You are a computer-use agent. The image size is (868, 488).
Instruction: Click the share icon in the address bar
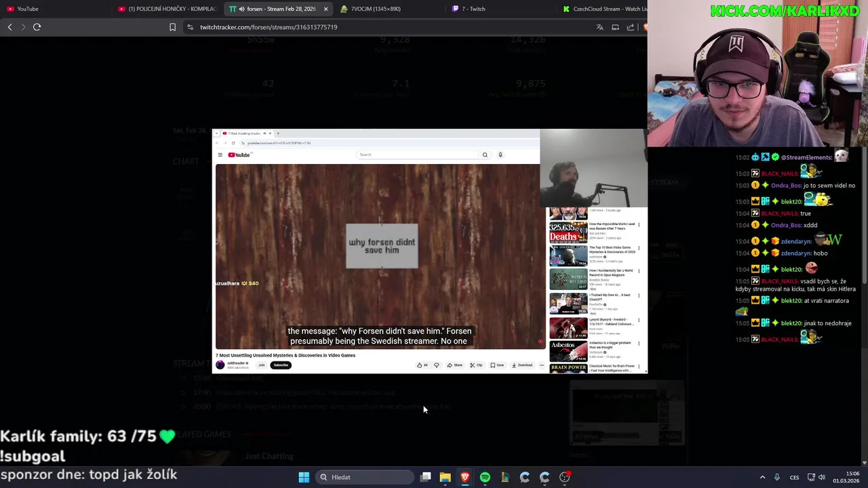pyautogui.click(x=631, y=27)
